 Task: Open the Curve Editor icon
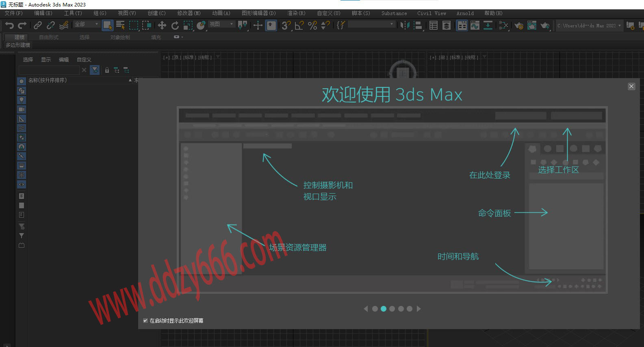point(475,26)
